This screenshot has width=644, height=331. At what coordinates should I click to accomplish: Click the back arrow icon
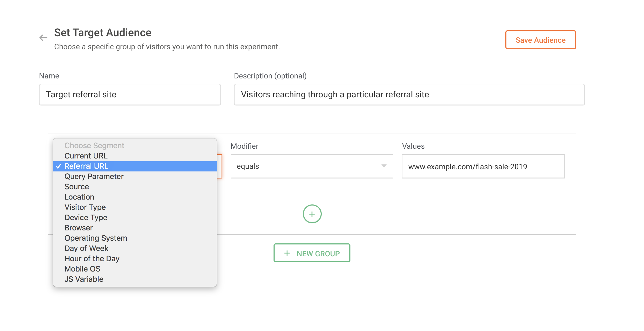point(43,38)
